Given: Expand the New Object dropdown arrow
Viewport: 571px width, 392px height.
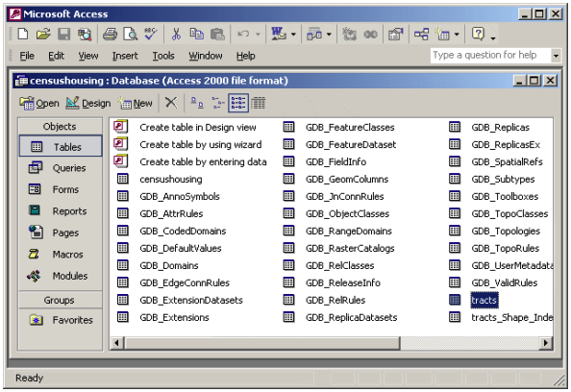Looking at the screenshot, I should (457, 35).
